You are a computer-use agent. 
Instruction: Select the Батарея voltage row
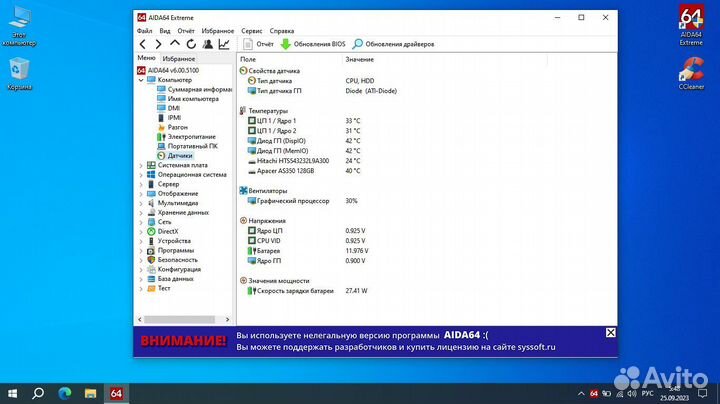[308, 251]
